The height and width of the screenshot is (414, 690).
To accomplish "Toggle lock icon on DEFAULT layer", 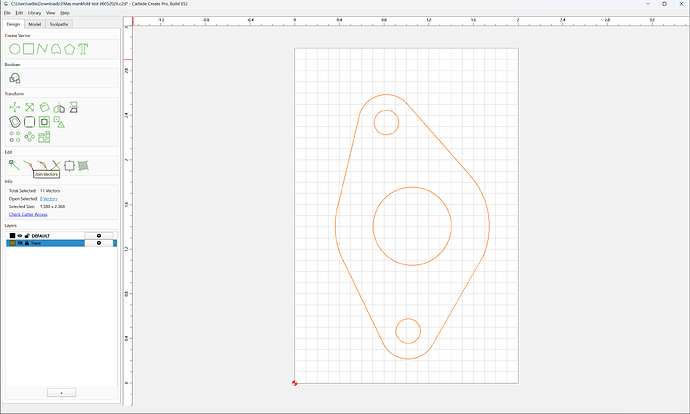I will (27, 236).
